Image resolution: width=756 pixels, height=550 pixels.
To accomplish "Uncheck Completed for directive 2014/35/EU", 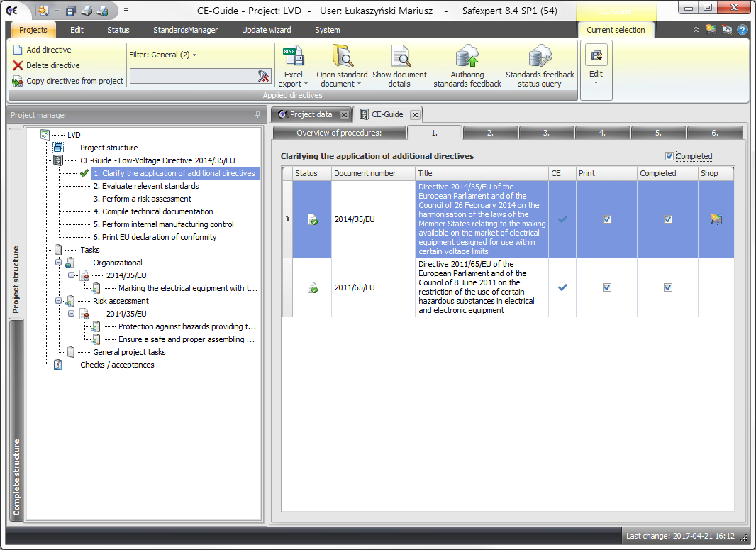I will click(x=668, y=219).
